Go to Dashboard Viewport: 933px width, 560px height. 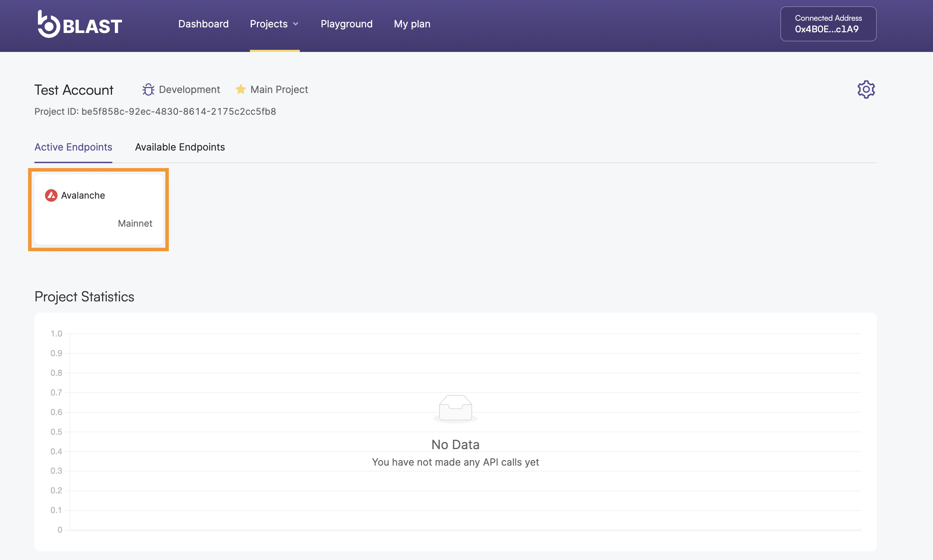click(x=204, y=24)
